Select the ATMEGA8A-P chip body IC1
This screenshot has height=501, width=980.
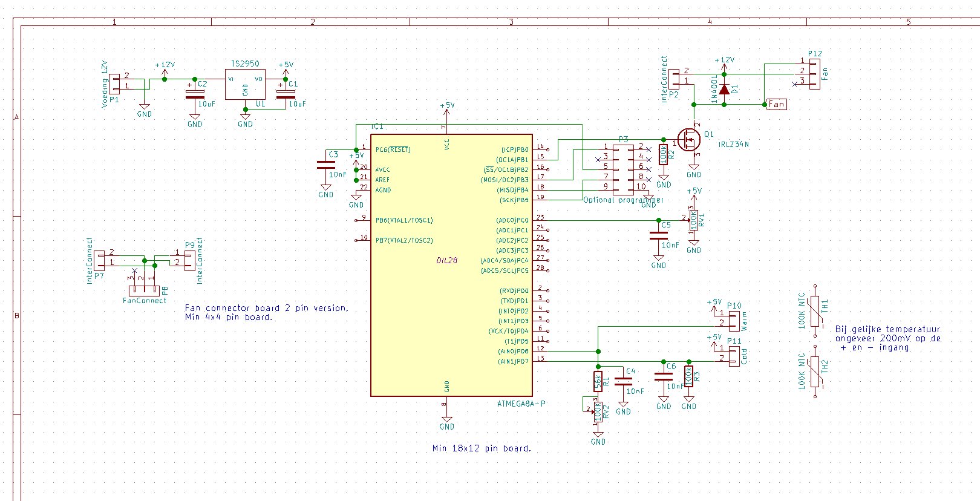tap(451, 265)
